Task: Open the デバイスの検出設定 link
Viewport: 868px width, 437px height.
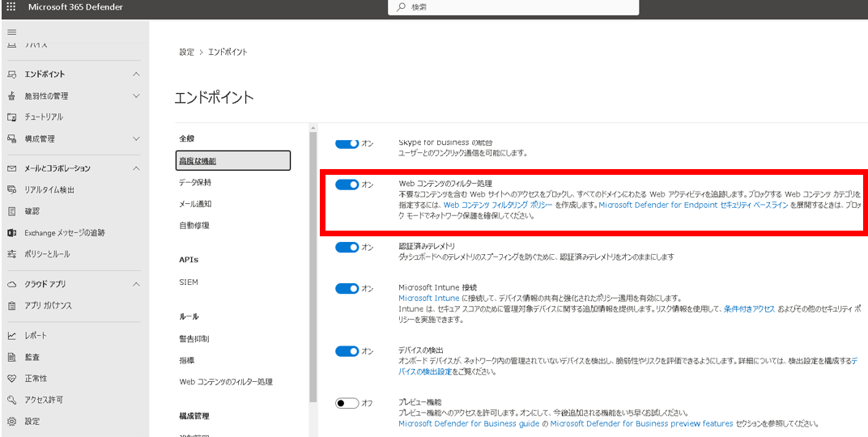Action: tap(628, 367)
